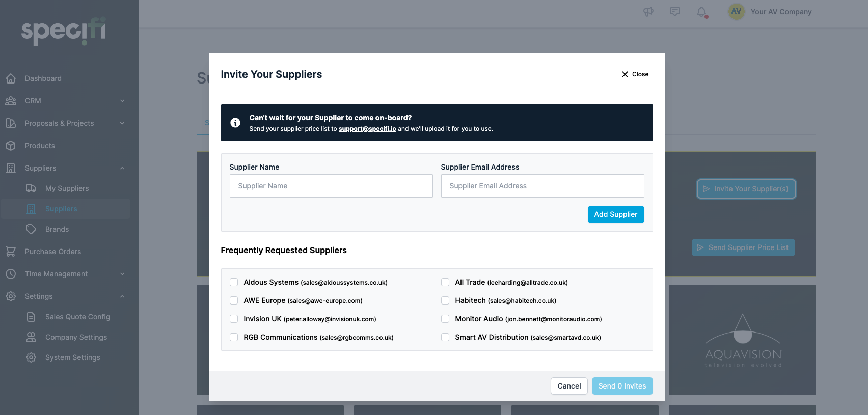Click into the Supplier Name field
Screen dimensions: 868x415
(331, 186)
